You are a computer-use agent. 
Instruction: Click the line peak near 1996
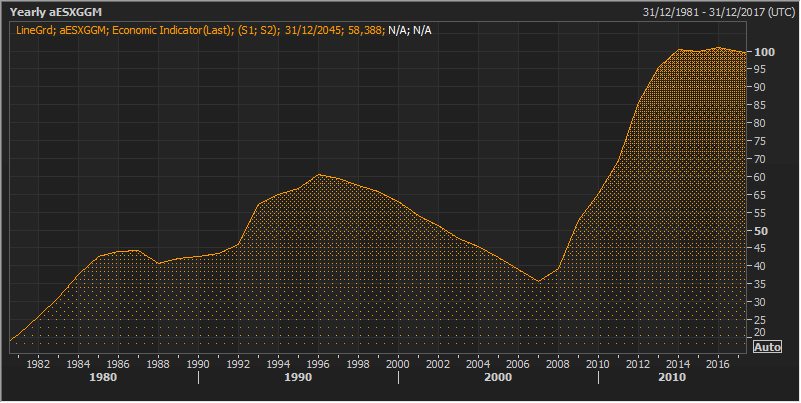(x=318, y=175)
